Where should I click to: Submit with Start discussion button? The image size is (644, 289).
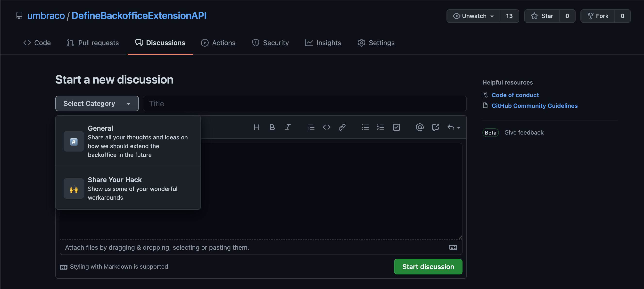[428, 267]
